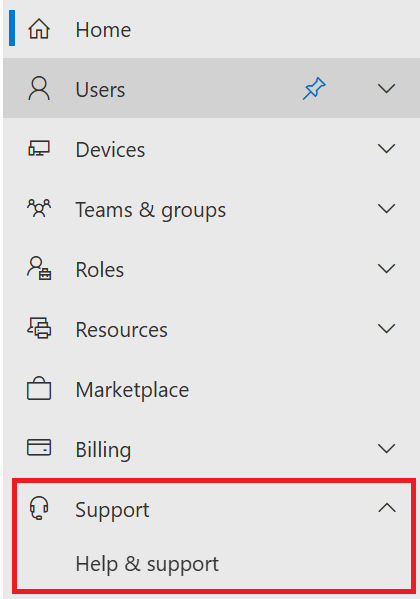This screenshot has height=599, width=420.
Task: Expand the Resources section chevron
Action: click(x=386, y=329)
